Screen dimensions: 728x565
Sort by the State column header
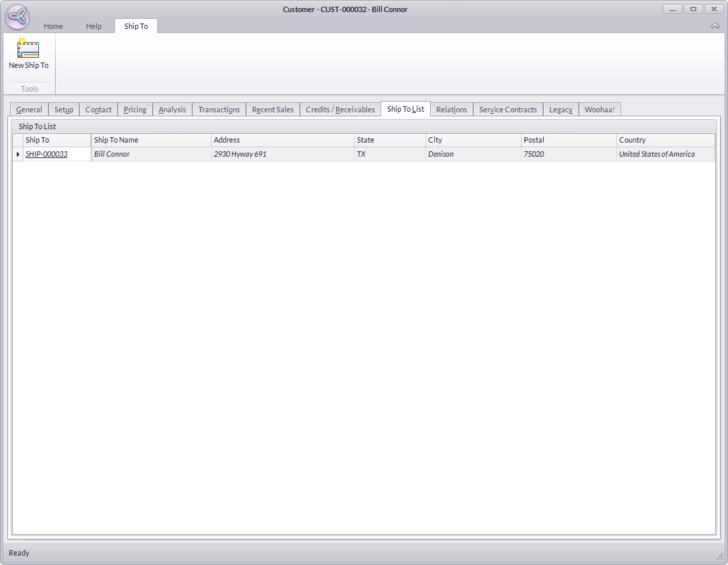[390, 140]
